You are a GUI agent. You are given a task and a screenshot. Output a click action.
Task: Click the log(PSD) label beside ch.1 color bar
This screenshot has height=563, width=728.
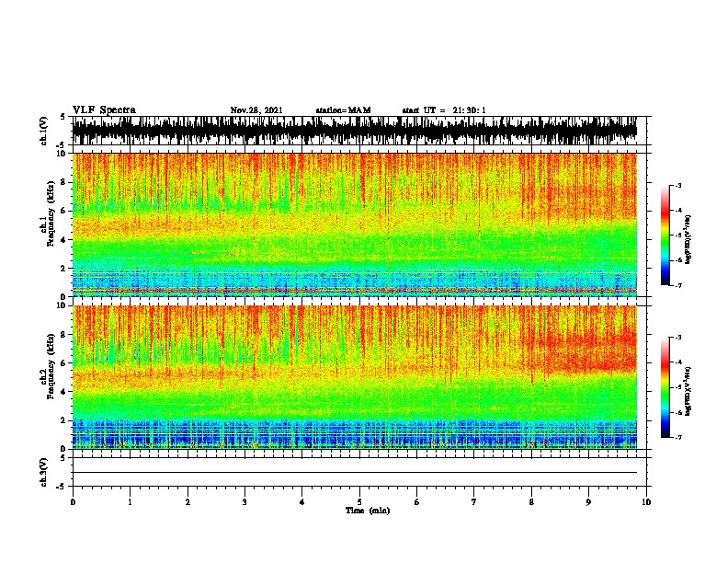coord(688,240)
